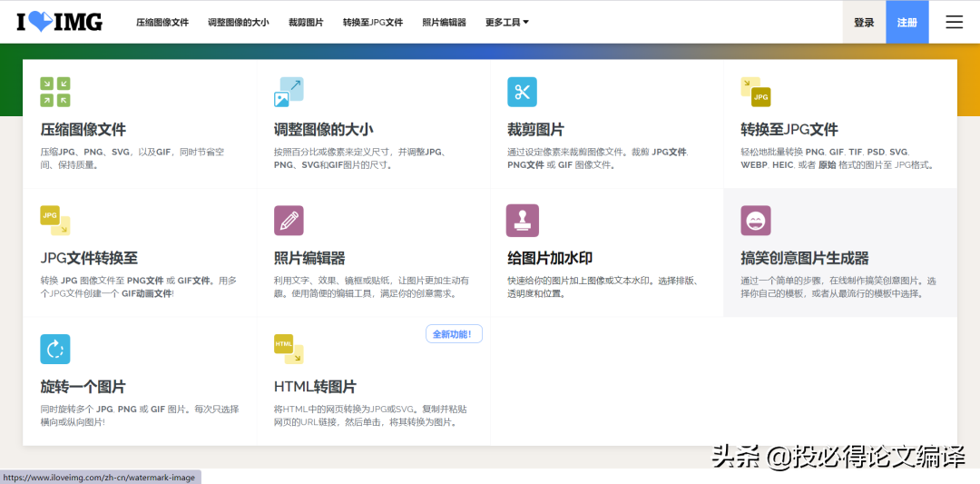Open 转换至JPG文件 in navigation bar
Screen dimensions: 980x484
coord(373,23)
